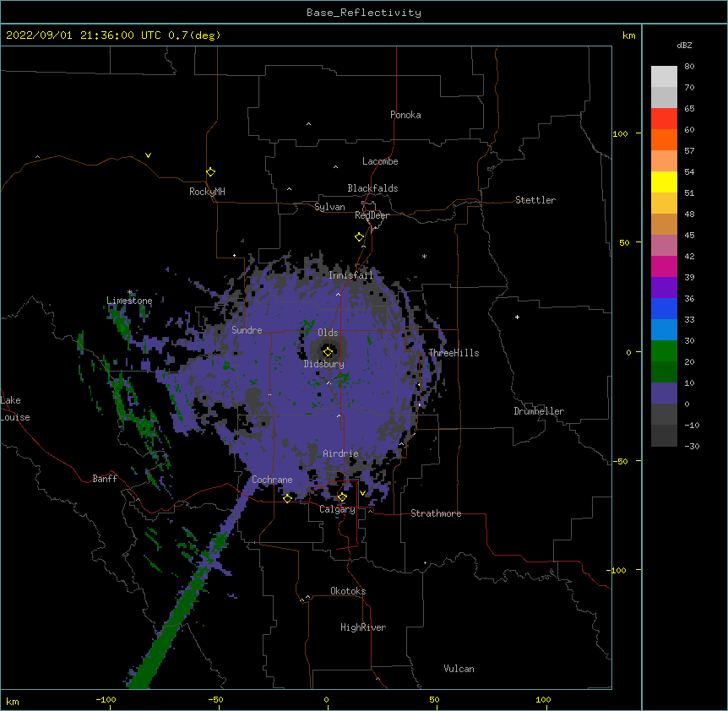Image resolution: width=728 pixels, height=711 pixels.
Task: Click the Airdrie city label
Action: point(340,453)
